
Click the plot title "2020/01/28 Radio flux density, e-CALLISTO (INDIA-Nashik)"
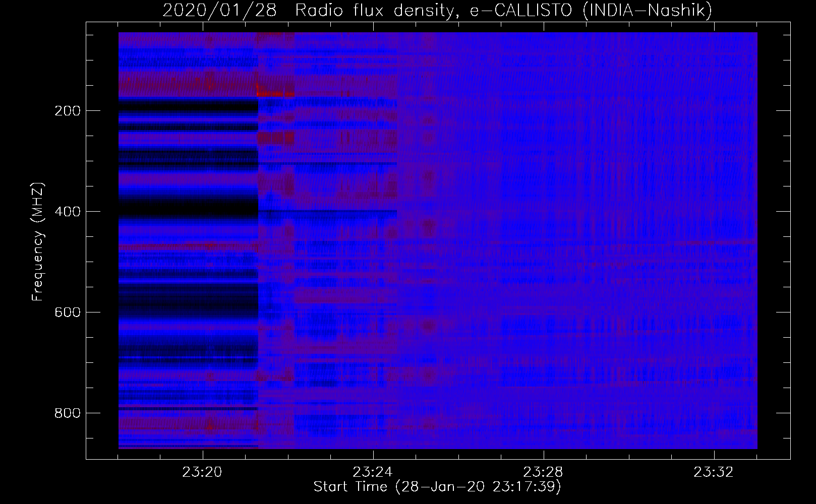(437, 10)
